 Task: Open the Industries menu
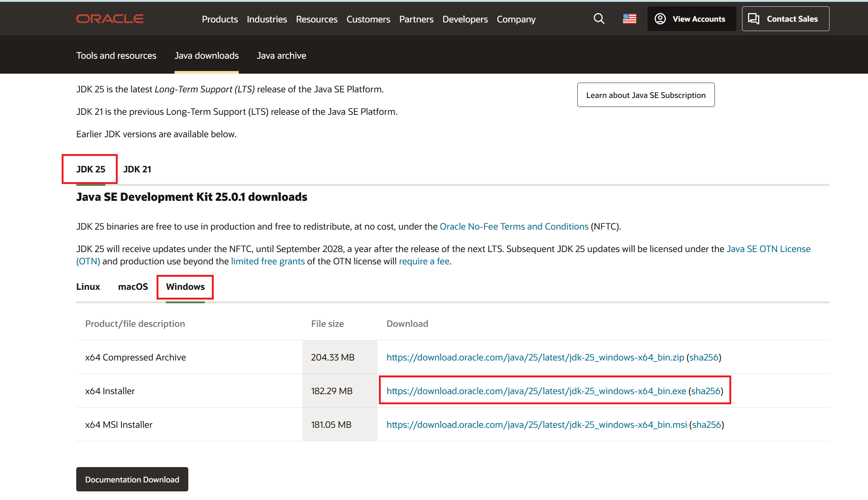(x=267, y=19)
